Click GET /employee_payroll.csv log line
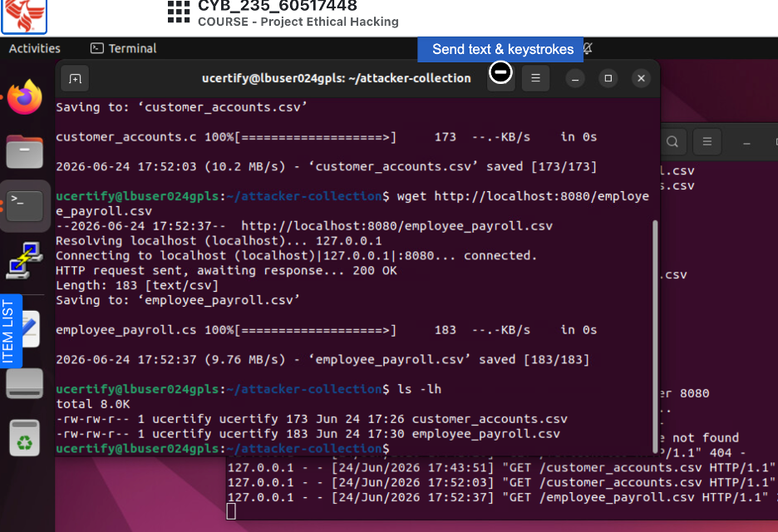Screen dimensions: 778x532 [502, 497]
